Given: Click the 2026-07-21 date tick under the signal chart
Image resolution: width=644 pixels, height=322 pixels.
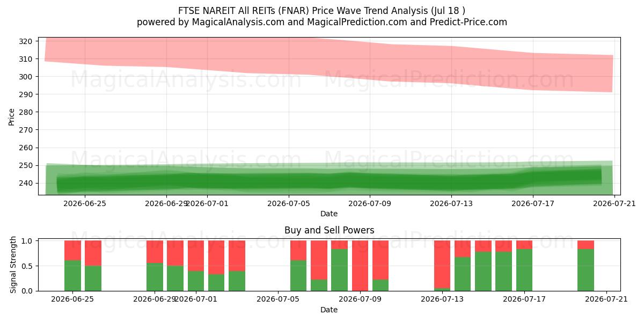Looking at the screenshot, I should click(x=606, y=299).
